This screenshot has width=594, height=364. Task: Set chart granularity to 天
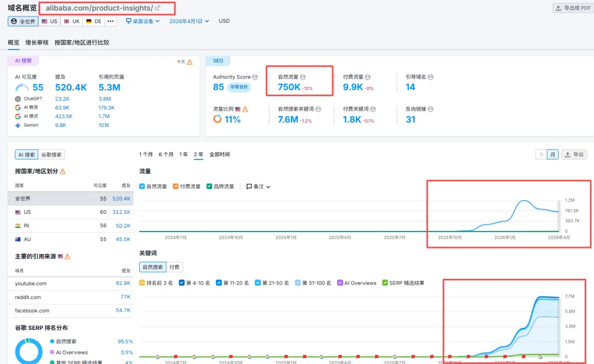pyautogui.click(x=541, y=155)
